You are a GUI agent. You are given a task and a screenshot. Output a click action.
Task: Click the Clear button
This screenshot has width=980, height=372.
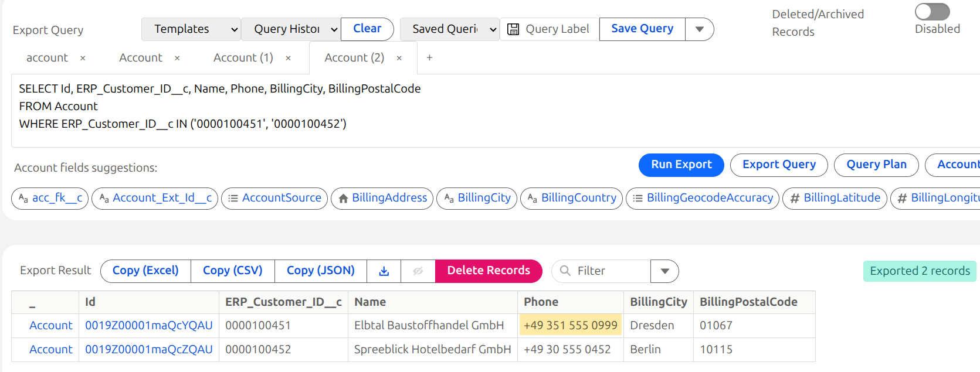pyautogui.click(x=367, y=29)
